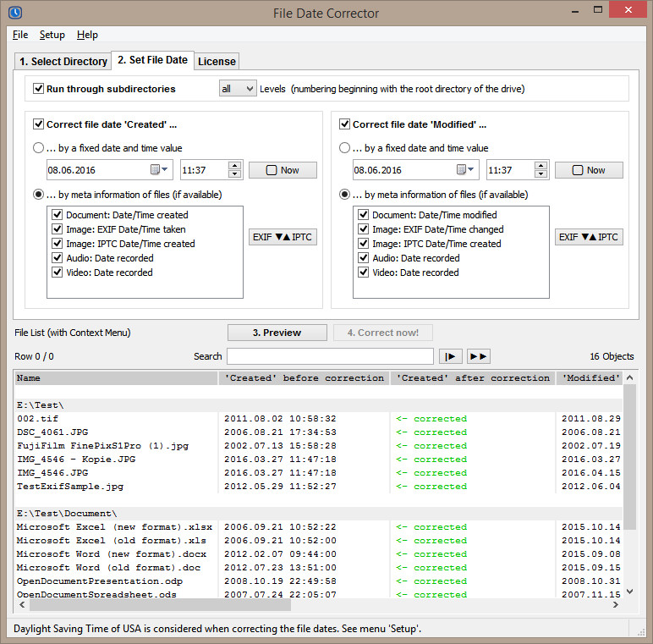
Task: Switch to 1. Select Directory tab
Action: [63, 61]
